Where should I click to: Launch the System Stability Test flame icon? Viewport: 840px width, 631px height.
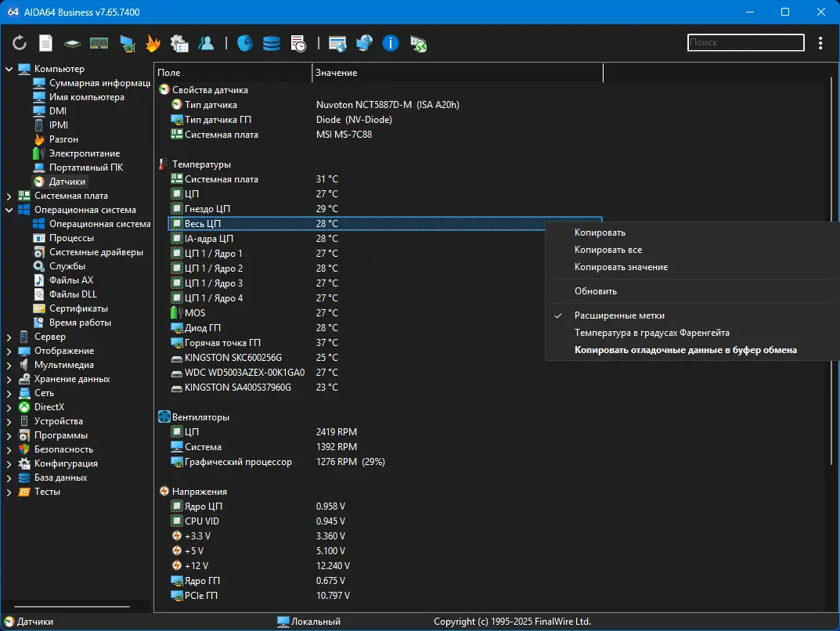point(153,43)
